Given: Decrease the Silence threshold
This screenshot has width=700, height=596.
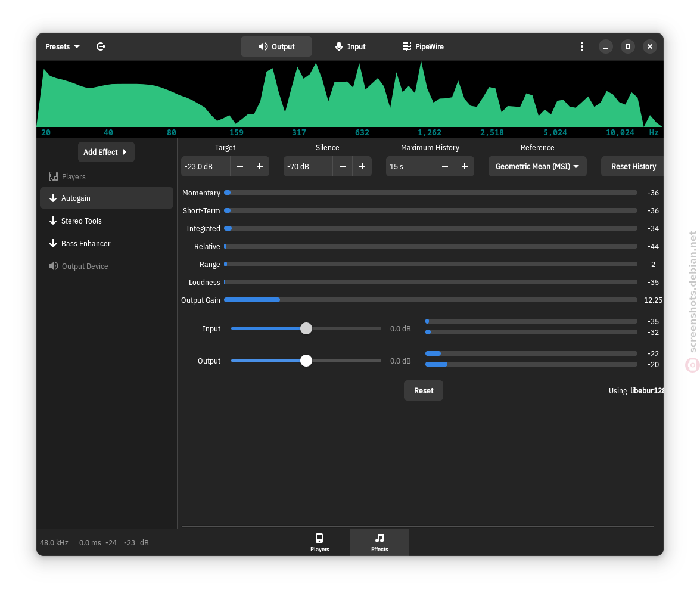Looking at the screenshot, I should [x=343, y=166].
